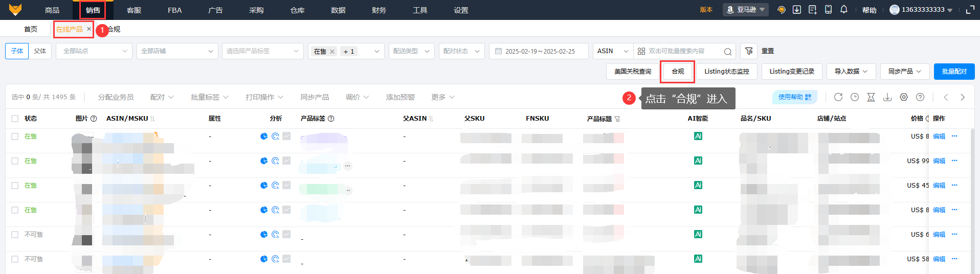Image resolution: width=980 pixels, height=274 pixels.
Task: Check the last 不可售 row checkbox
Action: (15, 259)
